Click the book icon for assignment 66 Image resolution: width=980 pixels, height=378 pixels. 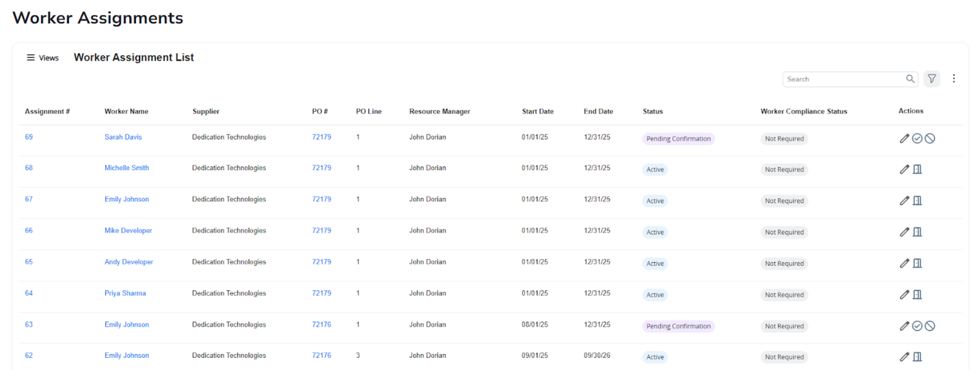[x=917, y=232]
